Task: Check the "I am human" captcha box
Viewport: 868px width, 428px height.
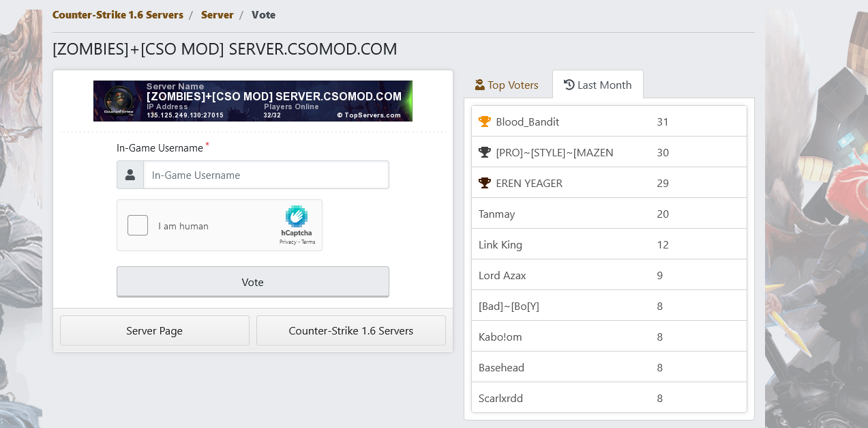Action: pyautogui.click(x=138, y=225)
